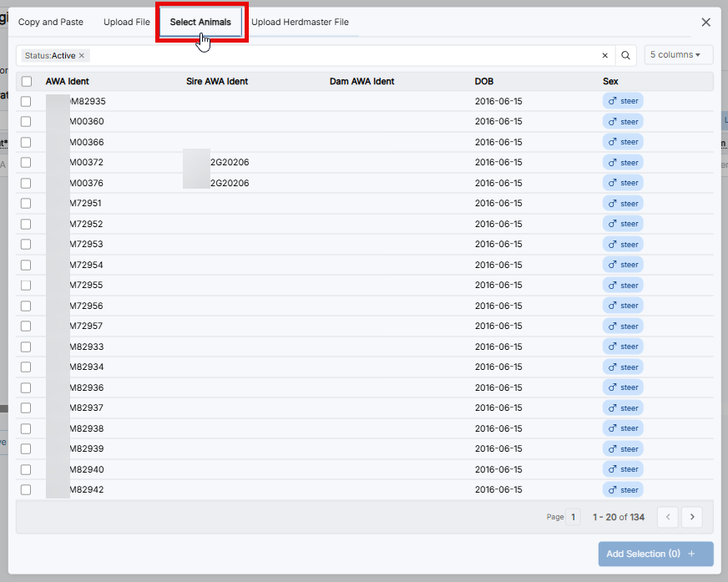Toggle the select-all checkbox in header
Viewport: 728px width, 582px height.
(x=27, y=82)
